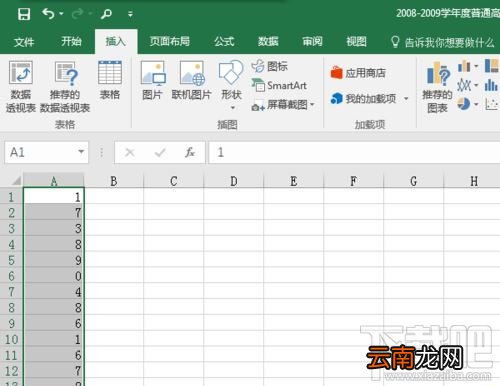Click 推荐的数据透视表 button
Screen dimensions: 500x386
(65, 87)
